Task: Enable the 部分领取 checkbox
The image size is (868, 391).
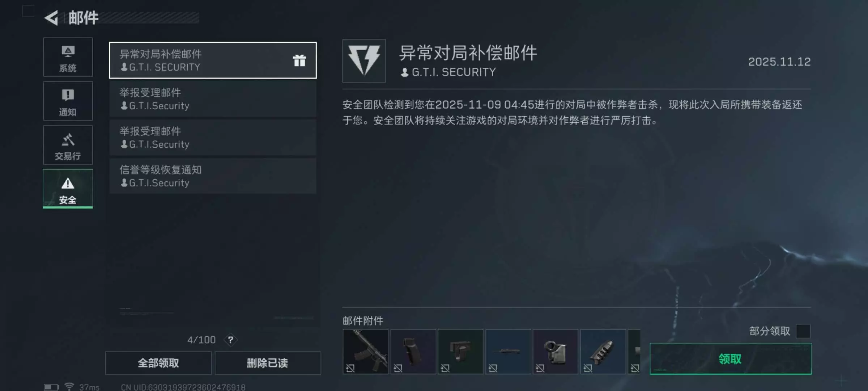Action: (803, 331)
